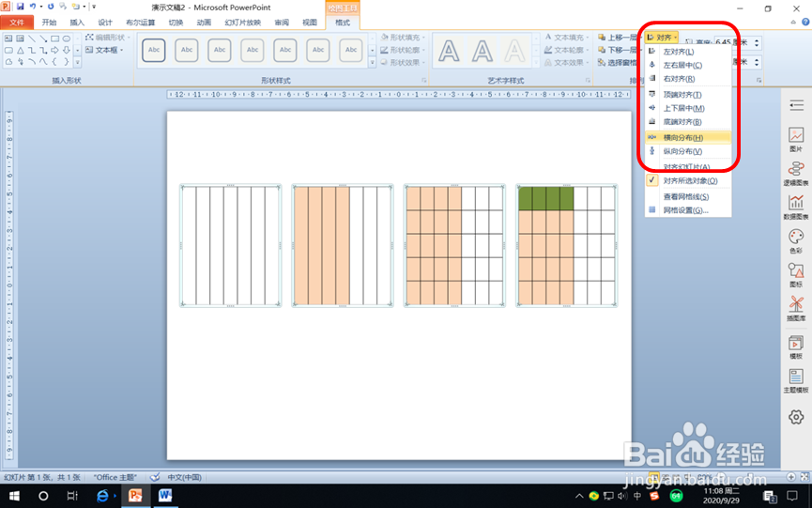
Task: Click the Save icon in quick access toolbar
Action: coord(21,7)
